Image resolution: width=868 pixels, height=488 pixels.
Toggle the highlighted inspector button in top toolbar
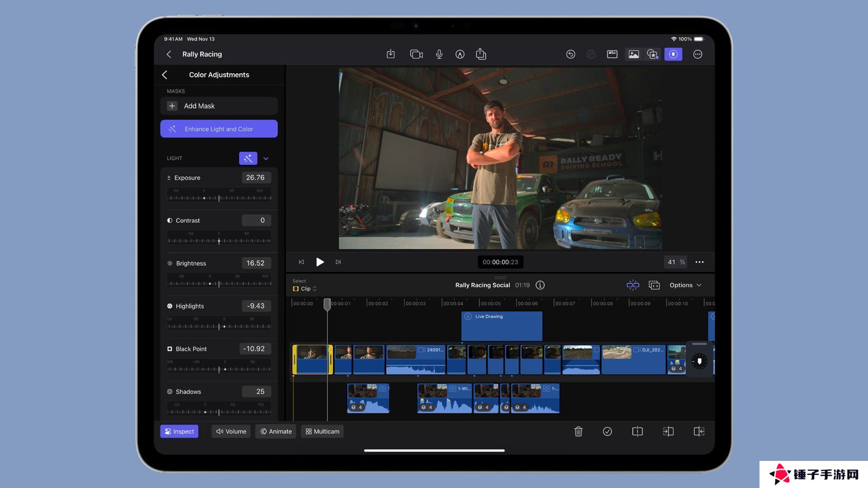[x=673, y=54]
